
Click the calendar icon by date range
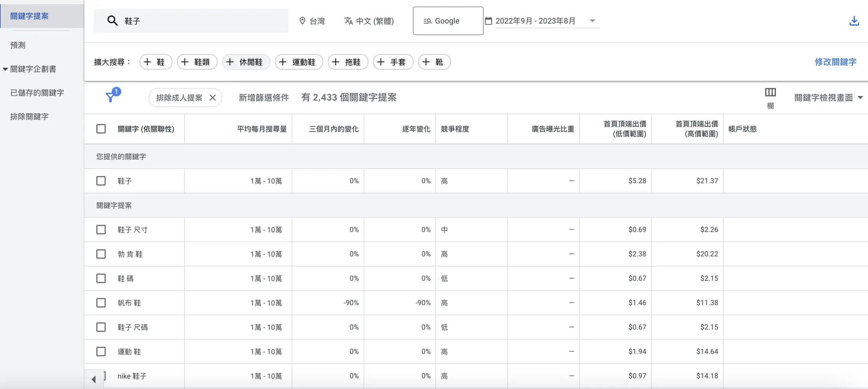tap(488, 21)
